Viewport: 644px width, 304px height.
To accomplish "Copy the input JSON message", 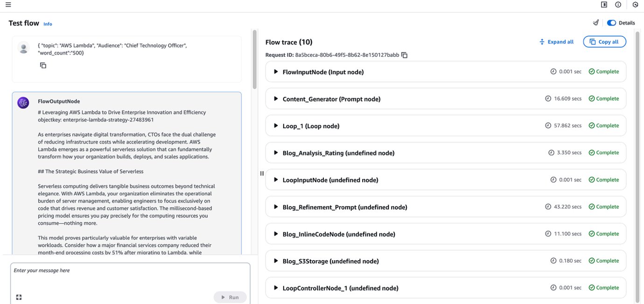I will click(43, 66).
